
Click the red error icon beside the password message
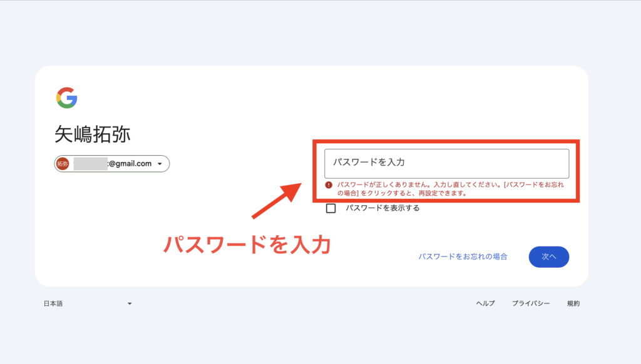(x=329, y=185)
